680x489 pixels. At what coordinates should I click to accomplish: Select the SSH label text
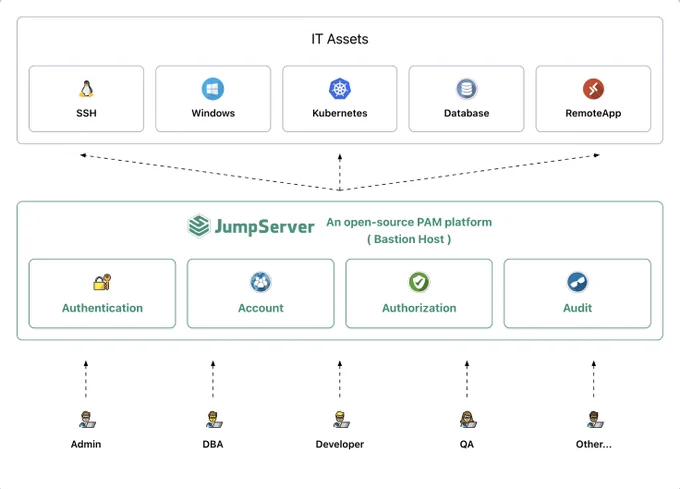pyautogui.click(x=86, y=113)
